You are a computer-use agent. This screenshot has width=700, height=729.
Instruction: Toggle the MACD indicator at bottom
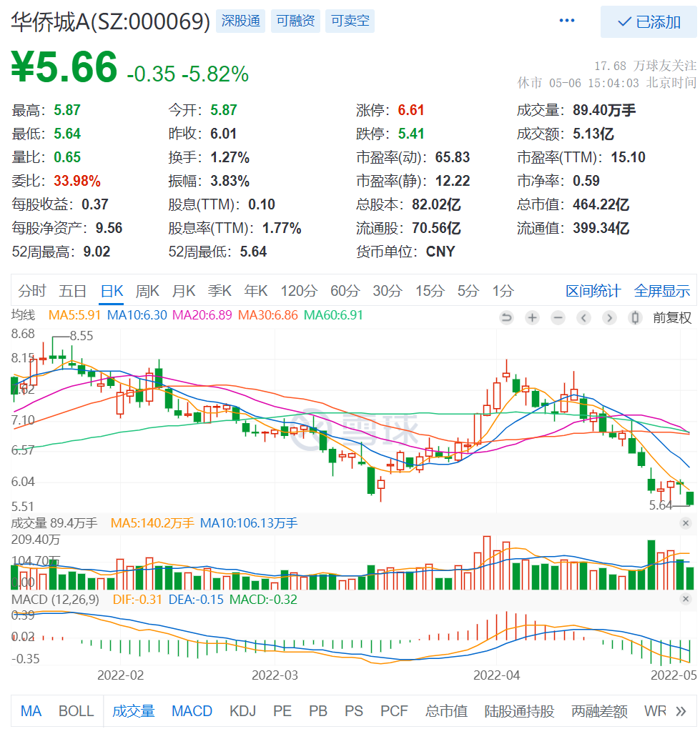(192, 711)
